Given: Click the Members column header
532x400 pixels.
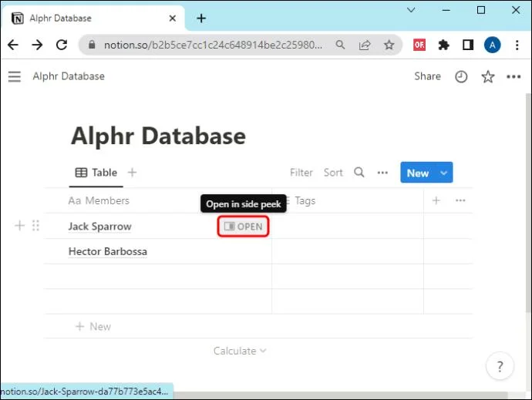Looking at the screenshot, I should point(99,200).
